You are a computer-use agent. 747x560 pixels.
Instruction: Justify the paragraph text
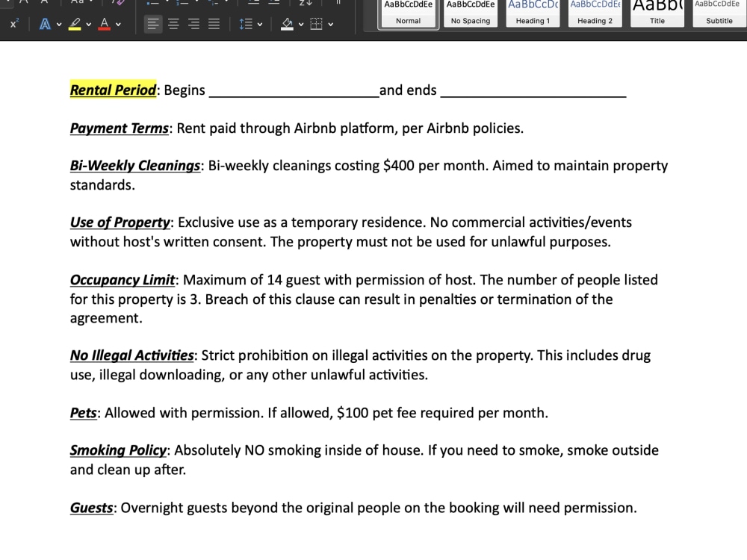point(214,24)
